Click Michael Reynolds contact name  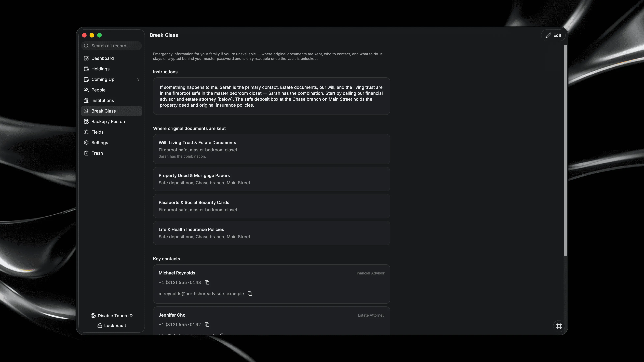[x=177, y=273]
